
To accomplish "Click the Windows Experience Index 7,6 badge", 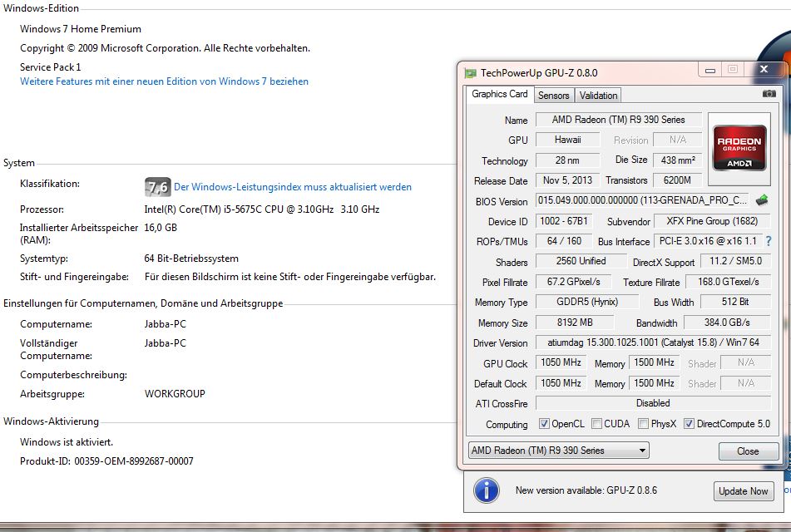I will coord(157,187).
